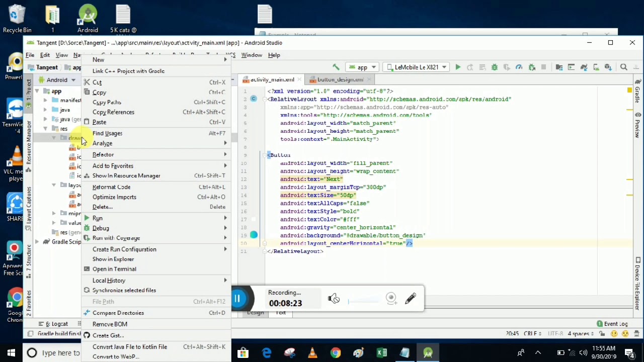Screen dimensions: 644x362
Task: Open the Window menu in menu bar
Action: [x=252, y=55]
